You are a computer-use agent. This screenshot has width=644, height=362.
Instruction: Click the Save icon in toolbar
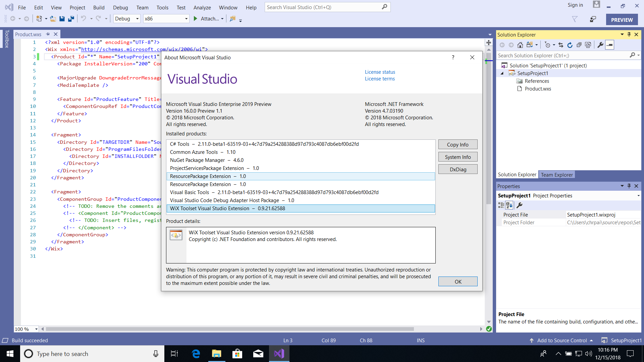tap(62, 19)
